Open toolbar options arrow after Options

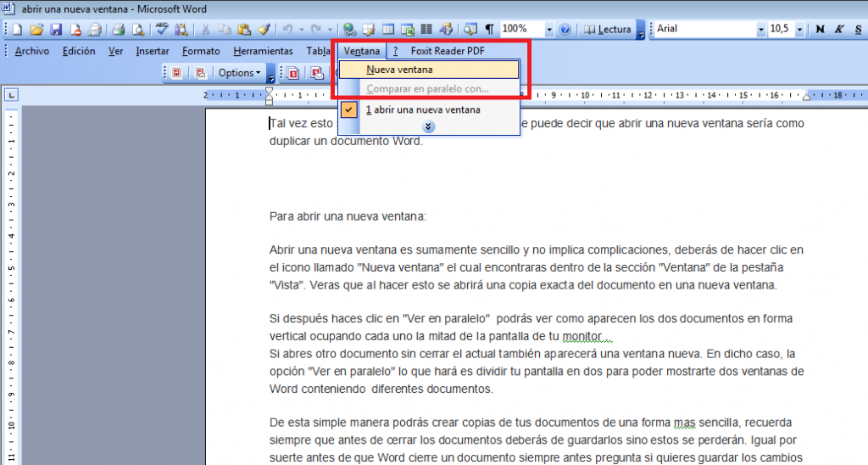[270, 73]
